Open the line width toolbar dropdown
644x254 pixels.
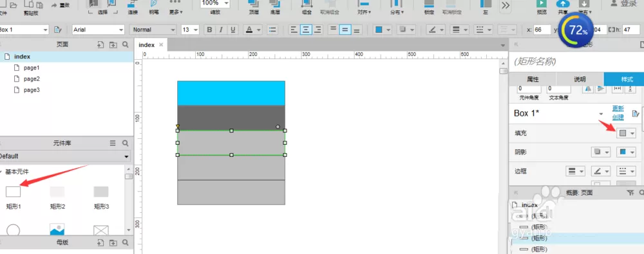click(460, 30)
